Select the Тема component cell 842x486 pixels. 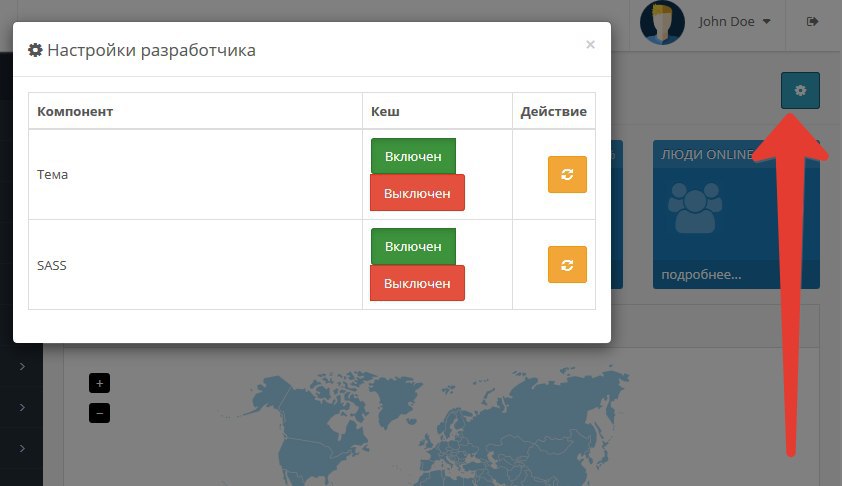point(195,175)
